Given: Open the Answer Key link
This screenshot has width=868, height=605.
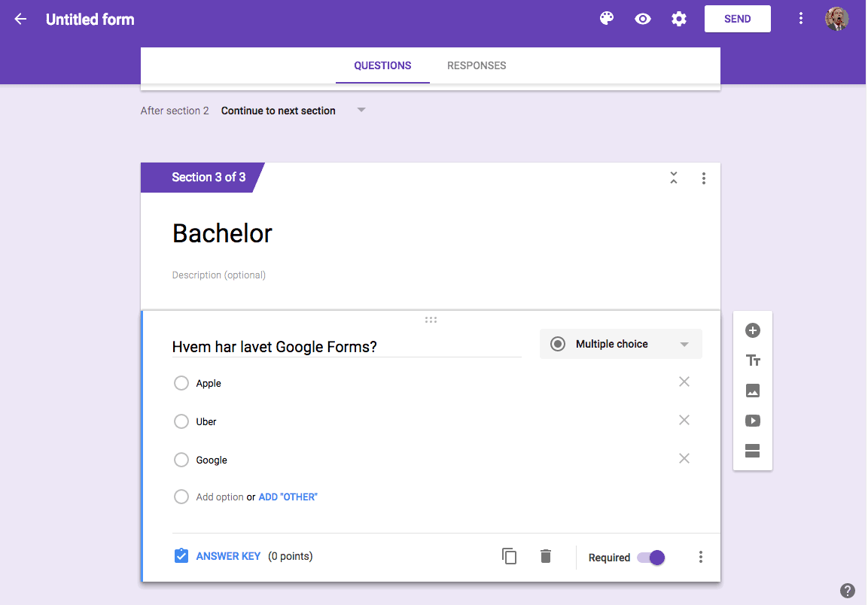Looking at the screenshot, I should pyautogui.click(x=228, y=556).
